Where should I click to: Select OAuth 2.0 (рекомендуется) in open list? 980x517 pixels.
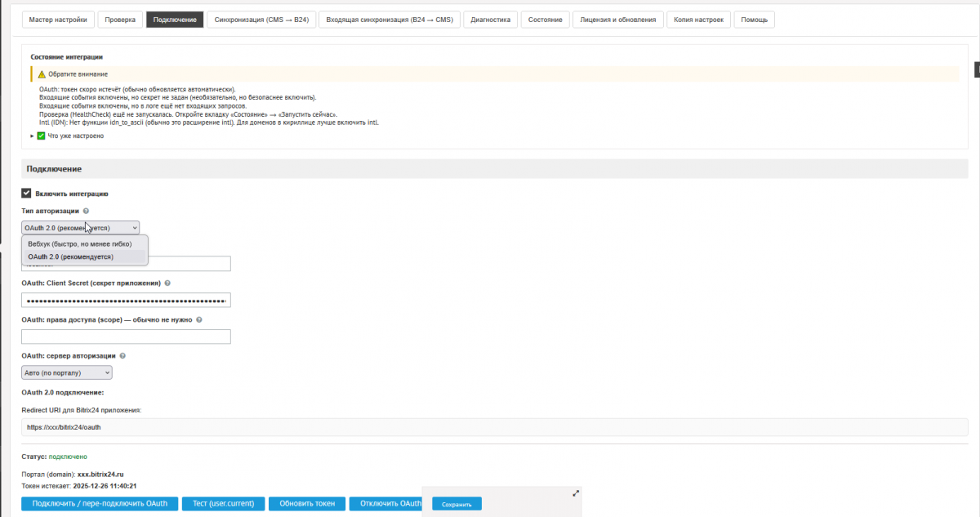(x=70, y=256)
